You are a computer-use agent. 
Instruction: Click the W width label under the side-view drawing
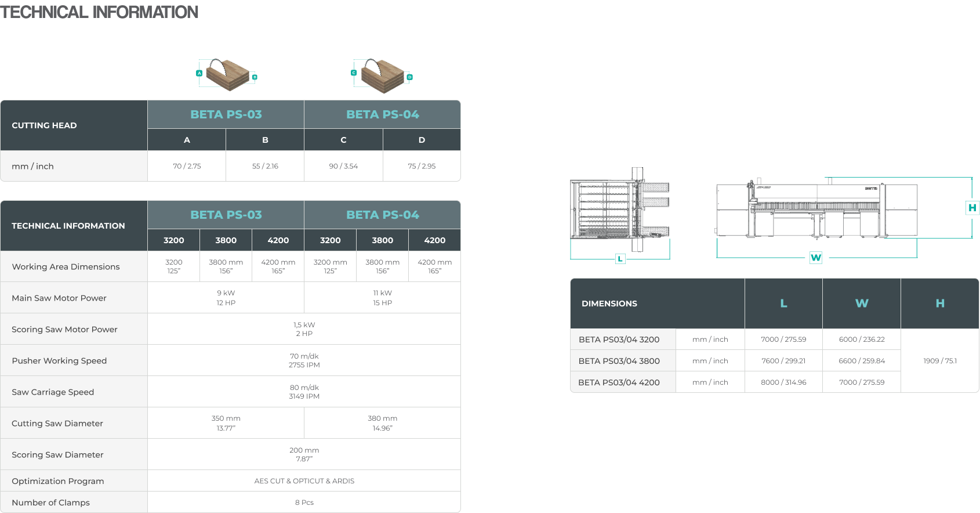tap(815, 258)
